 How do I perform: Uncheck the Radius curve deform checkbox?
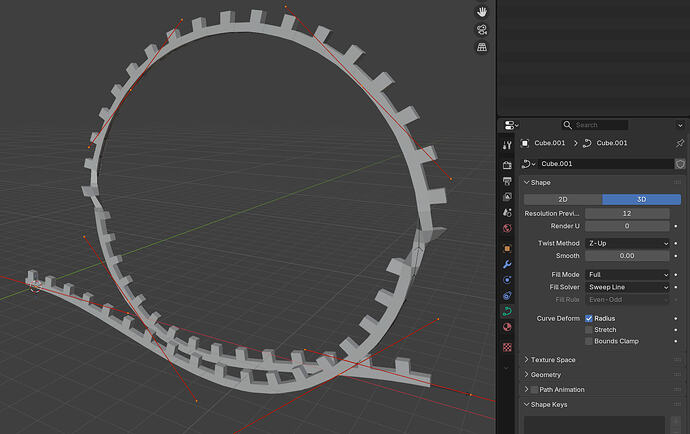tap(588, 318)
